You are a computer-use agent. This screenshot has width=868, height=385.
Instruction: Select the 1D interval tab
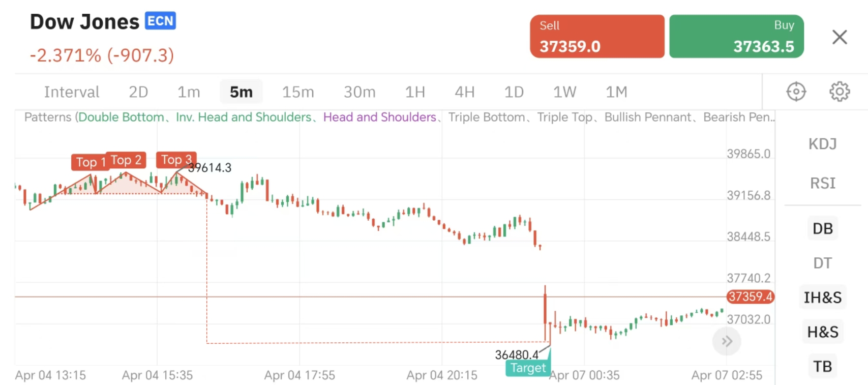514,92
